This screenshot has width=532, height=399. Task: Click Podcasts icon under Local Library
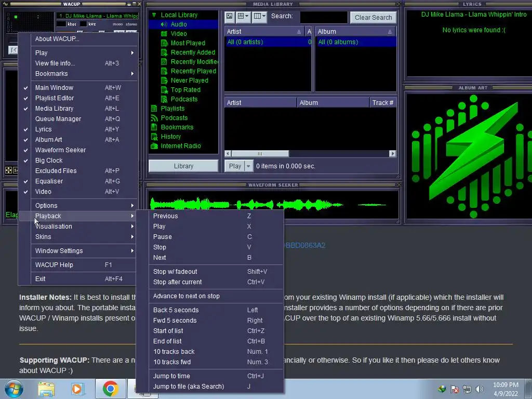point(164,99)
